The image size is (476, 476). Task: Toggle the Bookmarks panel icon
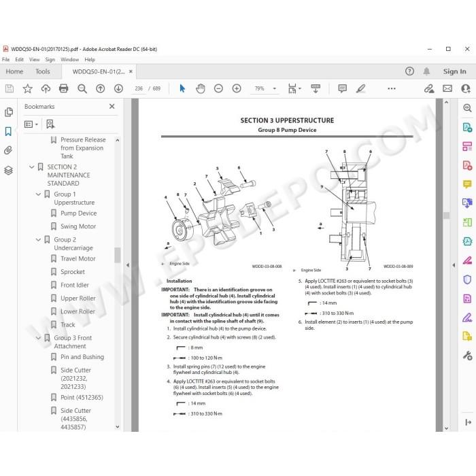pos(8,131)
